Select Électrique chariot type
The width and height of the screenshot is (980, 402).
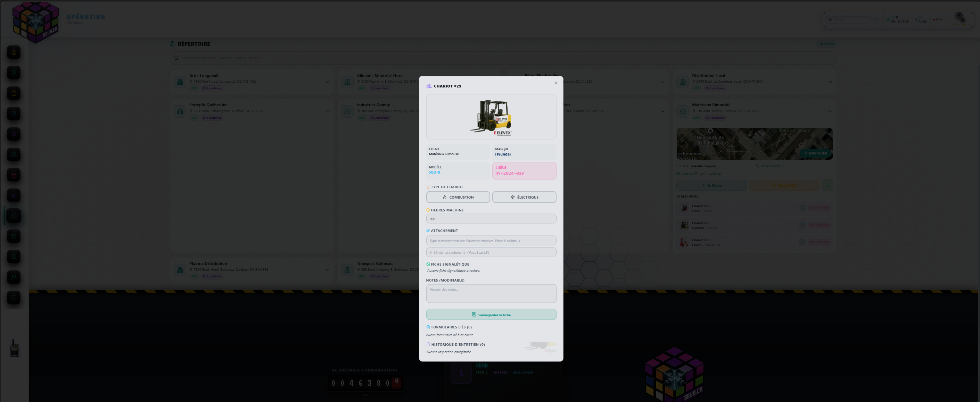tap(524, 197)
